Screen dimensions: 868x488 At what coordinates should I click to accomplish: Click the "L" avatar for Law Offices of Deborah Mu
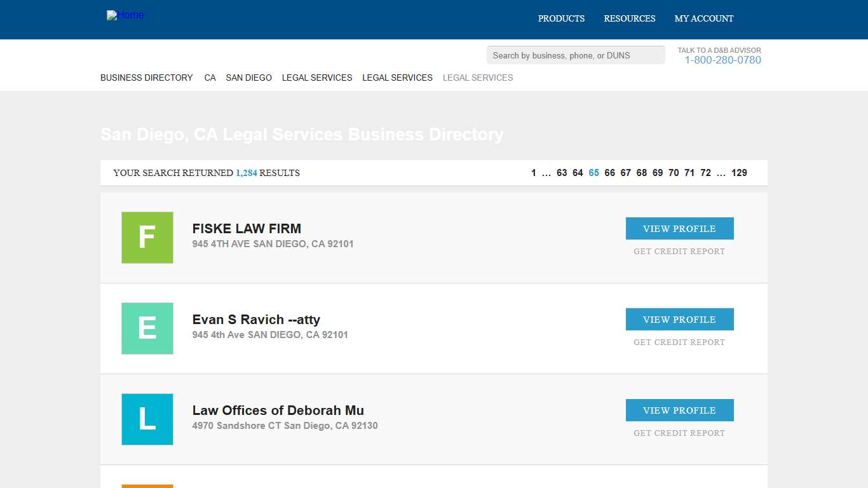pos(147,419)
